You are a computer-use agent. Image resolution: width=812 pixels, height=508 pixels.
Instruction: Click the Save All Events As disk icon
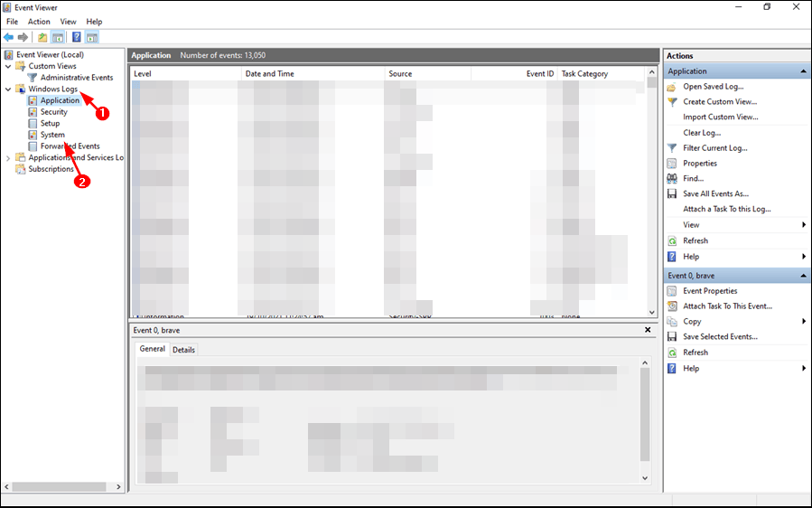pyautogui.click(x=672, y=193)
